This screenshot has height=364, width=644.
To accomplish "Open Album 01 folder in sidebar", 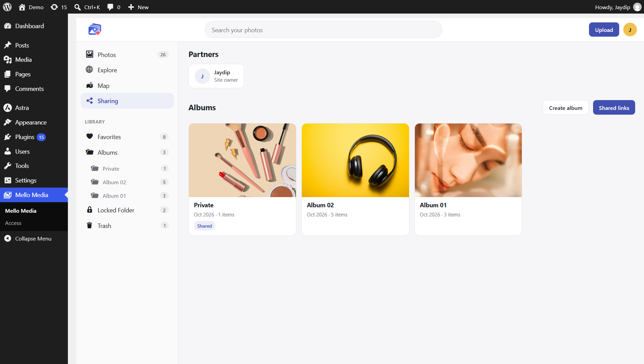I will tap(130, 196).
